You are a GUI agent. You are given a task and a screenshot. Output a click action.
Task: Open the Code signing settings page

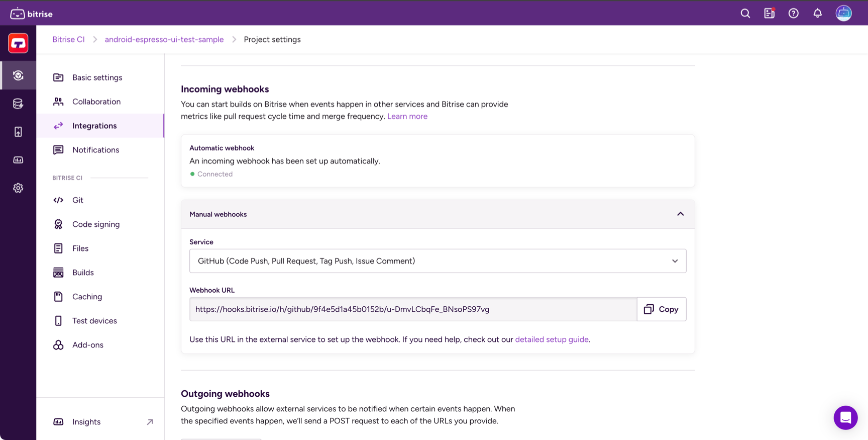point(95,224)
